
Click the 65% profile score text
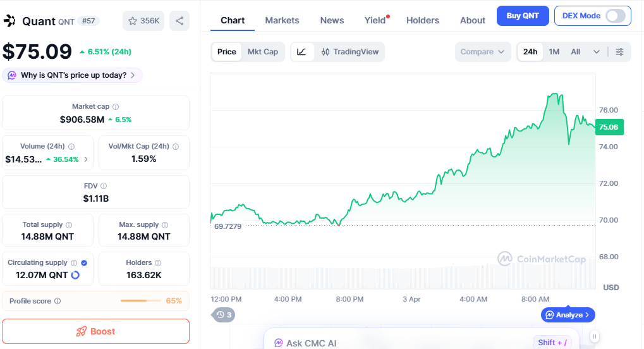coord(174,301)
